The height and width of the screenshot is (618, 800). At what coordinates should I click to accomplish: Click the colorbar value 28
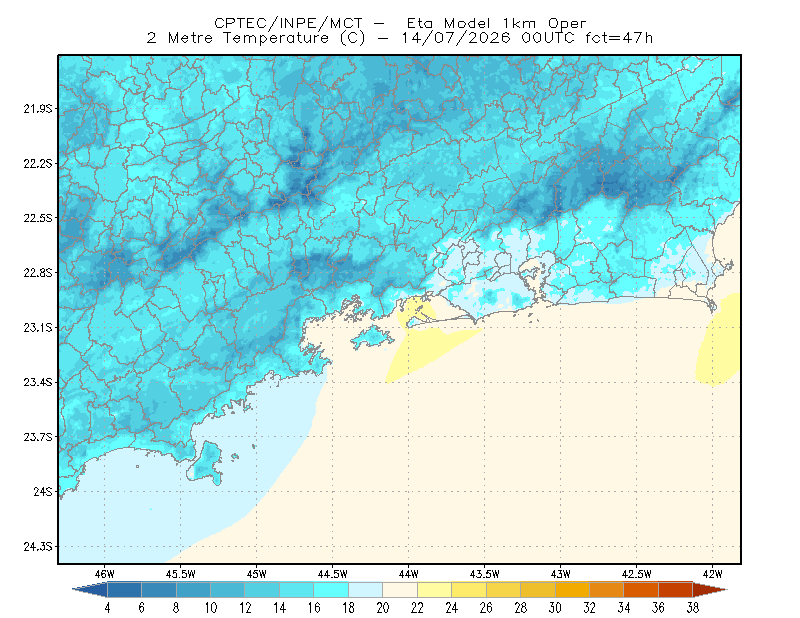pos(521,608)
